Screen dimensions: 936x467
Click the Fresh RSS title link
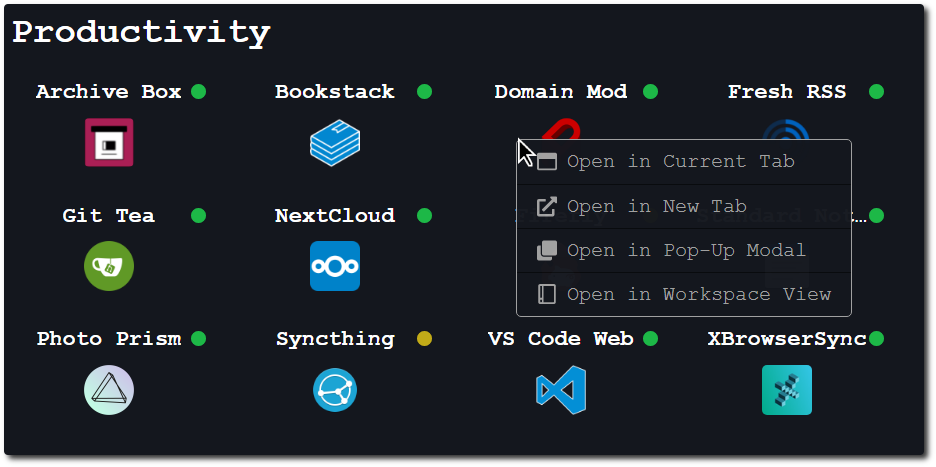(x=787, y=92)
